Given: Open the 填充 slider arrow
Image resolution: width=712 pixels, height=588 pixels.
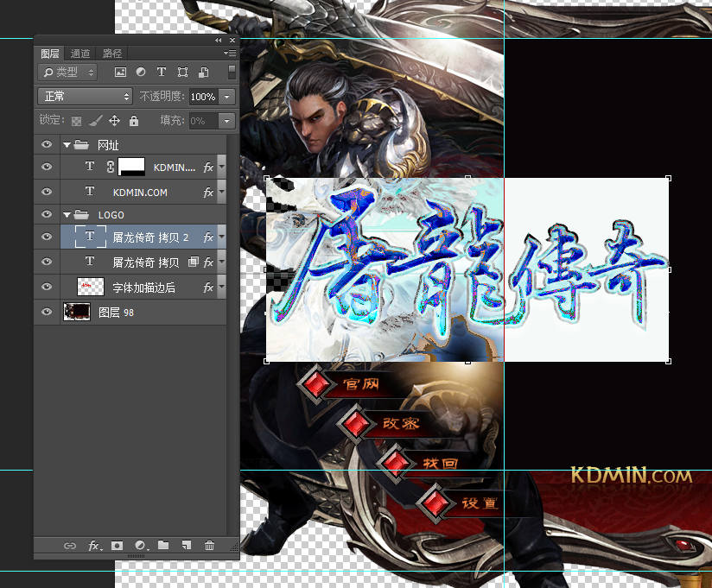Looking at the screenshot, I should [x=226, y=121].
